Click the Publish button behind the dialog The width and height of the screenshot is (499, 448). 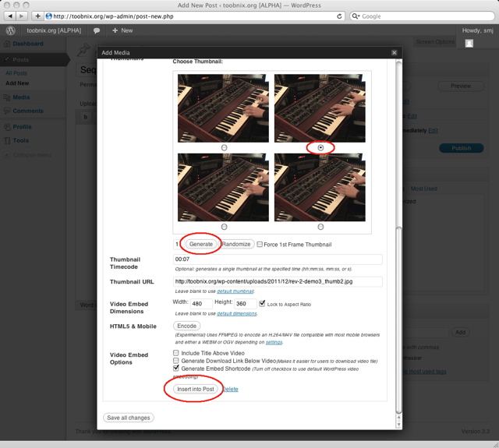click(461, 148)
